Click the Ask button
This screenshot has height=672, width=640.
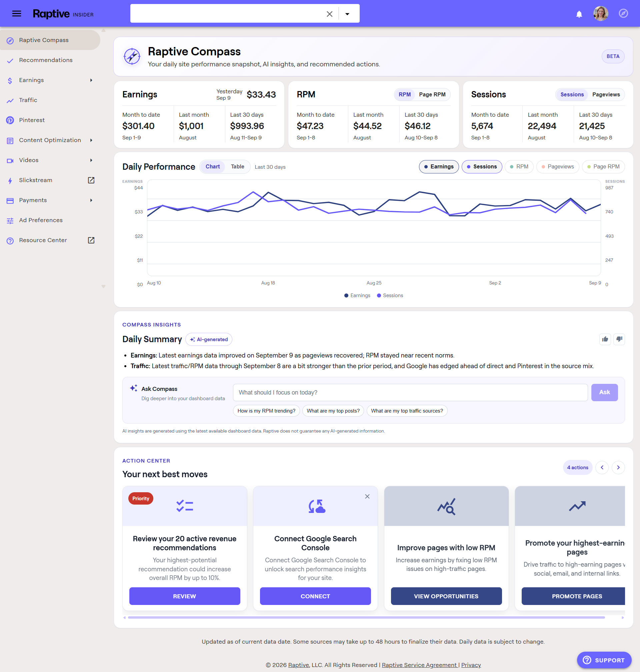click(604, 393)
